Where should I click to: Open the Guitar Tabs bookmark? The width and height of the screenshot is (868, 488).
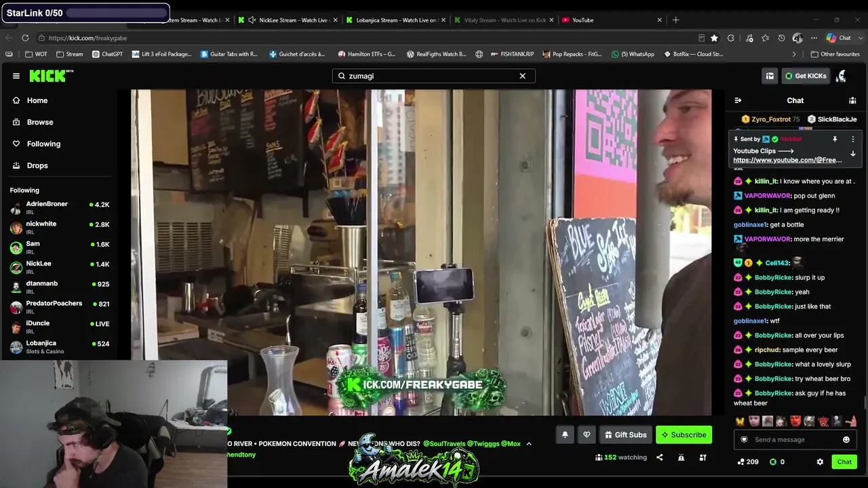[229, 54]
